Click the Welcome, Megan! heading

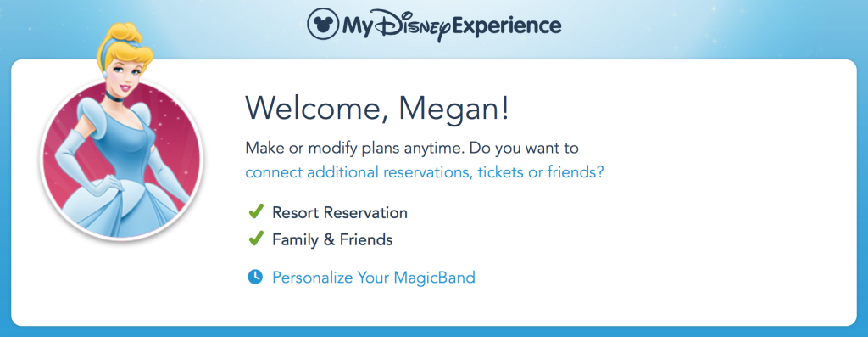click(x=377, y=109)
